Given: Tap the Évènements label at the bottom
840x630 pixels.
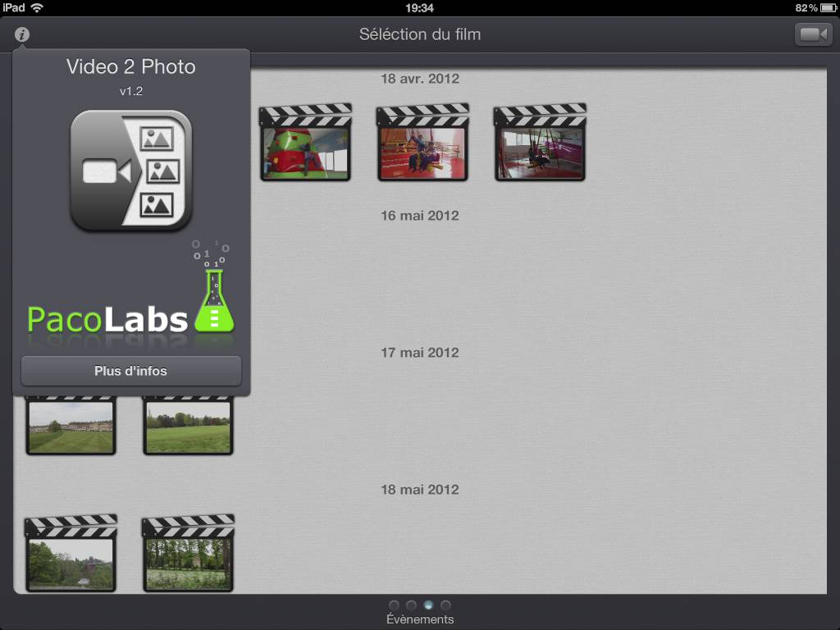Looking at the screenshot, I should [420, 619].
